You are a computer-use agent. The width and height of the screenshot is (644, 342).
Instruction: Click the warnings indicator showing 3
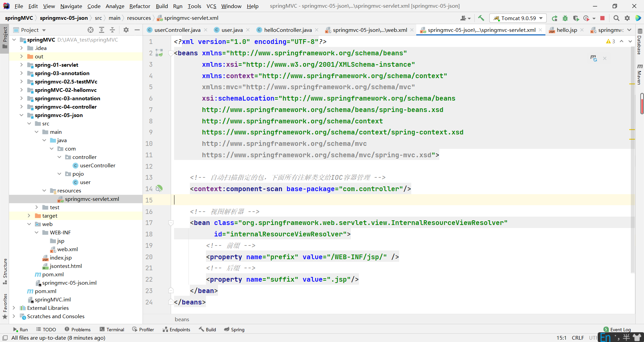click(x=610, y=42)
